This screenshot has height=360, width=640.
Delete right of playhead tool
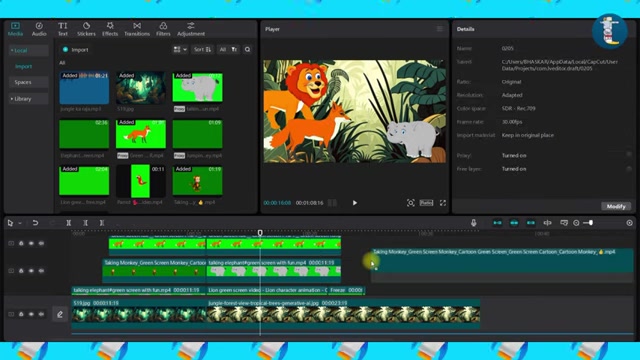[x=102, y=223]
